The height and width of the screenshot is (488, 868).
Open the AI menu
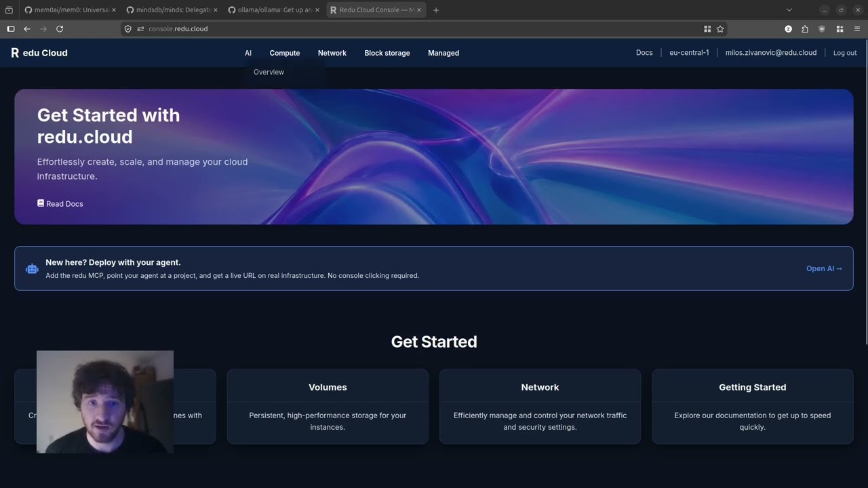point(248,53)
